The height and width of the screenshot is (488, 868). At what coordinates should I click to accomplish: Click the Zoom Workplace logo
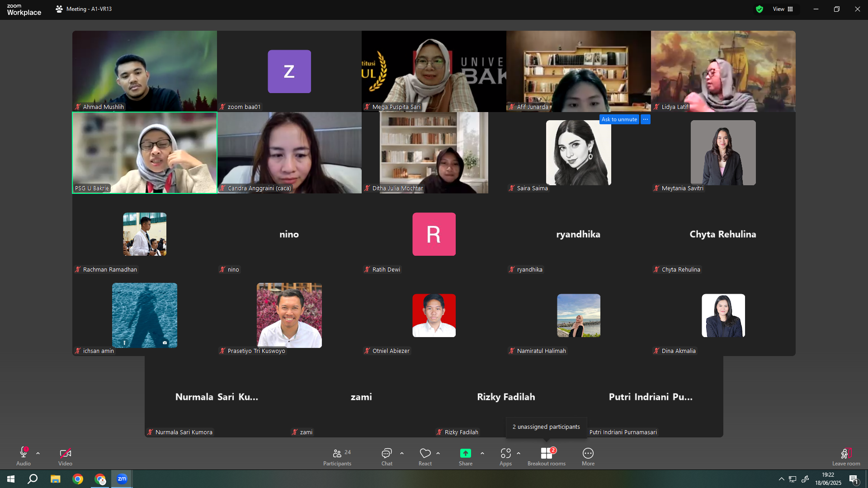tap(24, 9)
